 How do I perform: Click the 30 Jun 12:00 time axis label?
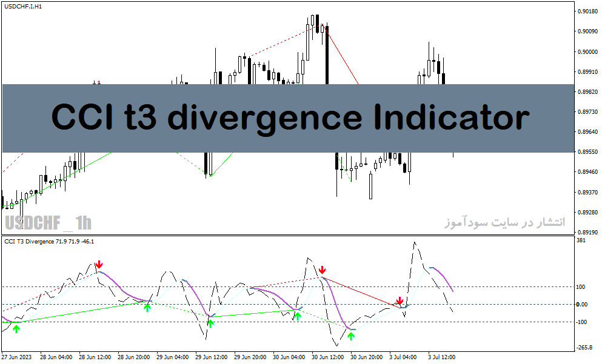tap(327, 357)
